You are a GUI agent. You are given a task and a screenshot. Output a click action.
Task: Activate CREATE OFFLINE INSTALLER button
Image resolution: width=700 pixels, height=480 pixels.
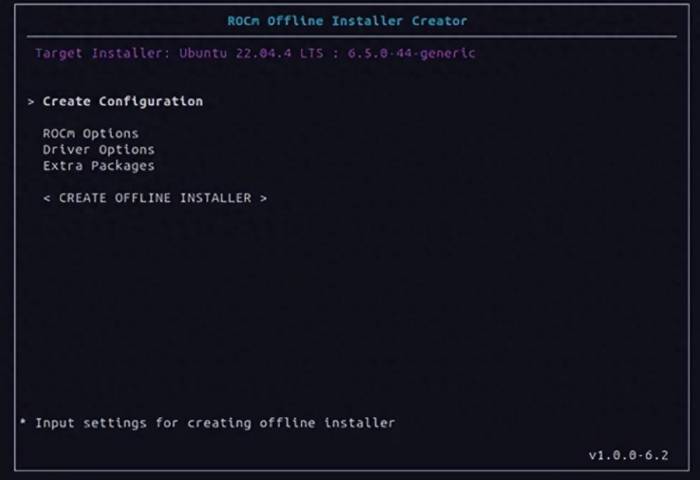coord(155,198)
